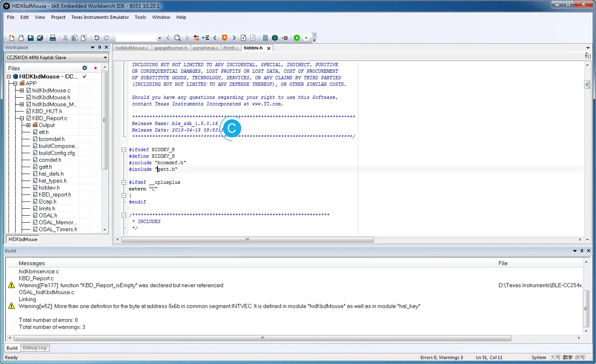
Task: Click the Make build icon
Action: click(275, 38)
